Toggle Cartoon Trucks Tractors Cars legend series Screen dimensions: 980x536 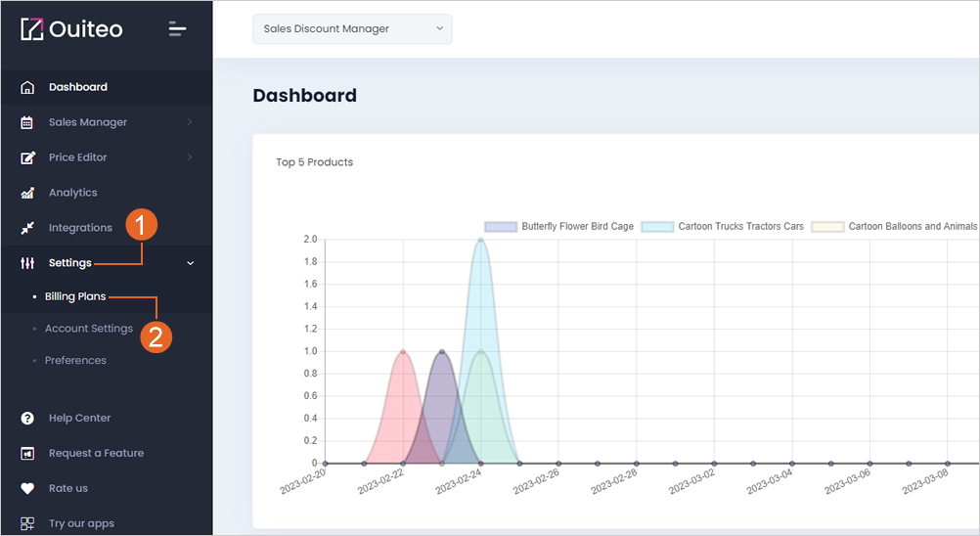point(723,226)
